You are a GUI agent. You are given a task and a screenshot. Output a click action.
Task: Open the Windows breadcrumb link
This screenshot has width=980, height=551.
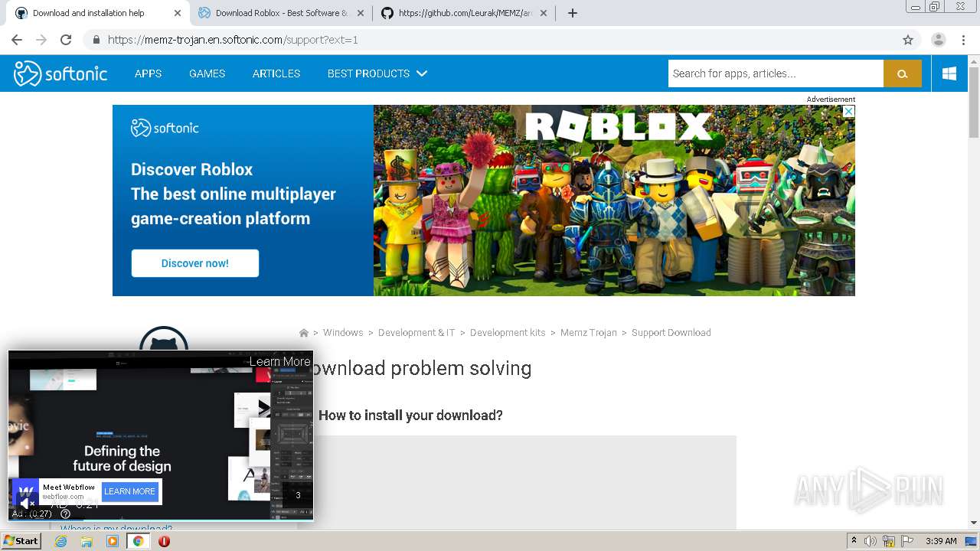pyautogui.click(x=343, y=333)
